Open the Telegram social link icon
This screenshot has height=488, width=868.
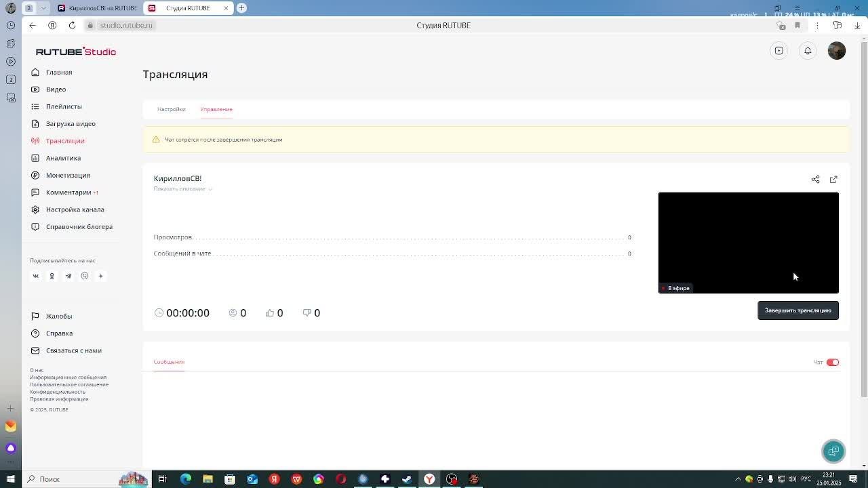(x=68, y=276)
